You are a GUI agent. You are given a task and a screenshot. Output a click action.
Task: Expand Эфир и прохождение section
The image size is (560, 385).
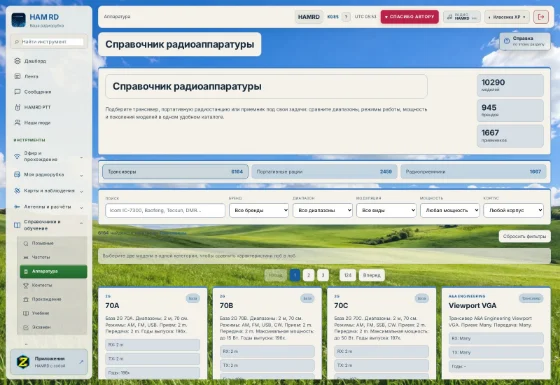(x=81, y=157)
